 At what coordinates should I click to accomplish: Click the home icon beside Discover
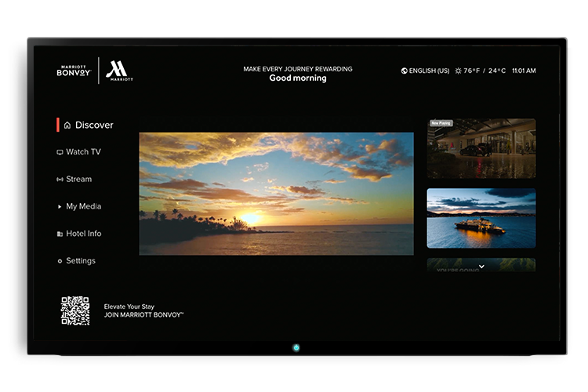[x=67, y=125]
